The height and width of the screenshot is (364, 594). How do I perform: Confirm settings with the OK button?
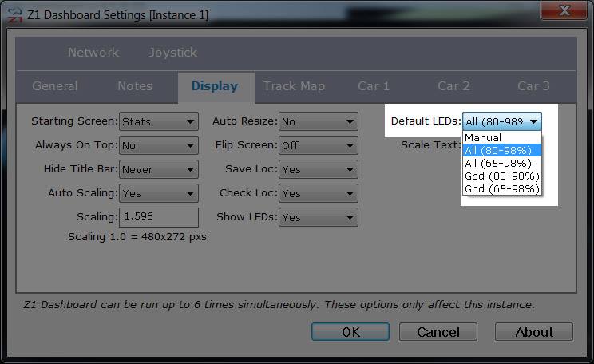pos(350,332)
